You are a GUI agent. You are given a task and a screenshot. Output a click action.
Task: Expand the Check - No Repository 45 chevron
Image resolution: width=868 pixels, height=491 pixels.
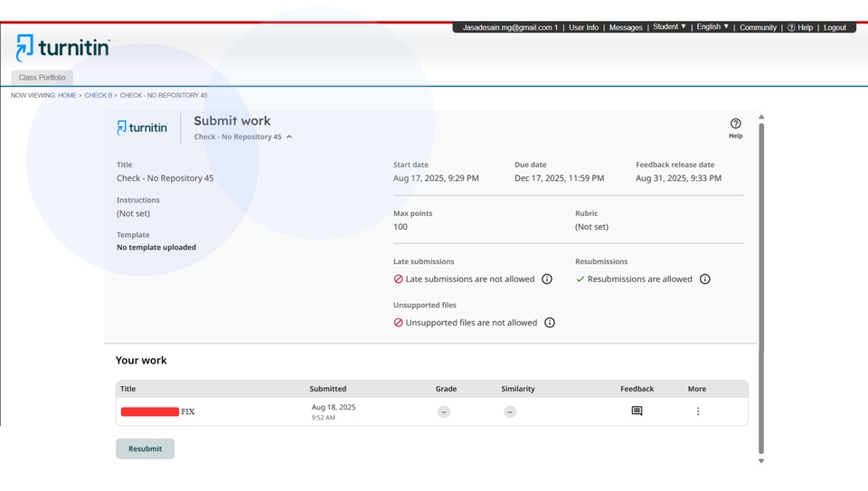289,137
